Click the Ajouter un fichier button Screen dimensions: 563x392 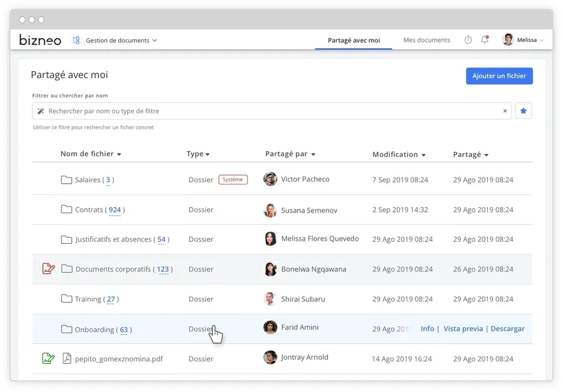(x=499, y=76)
